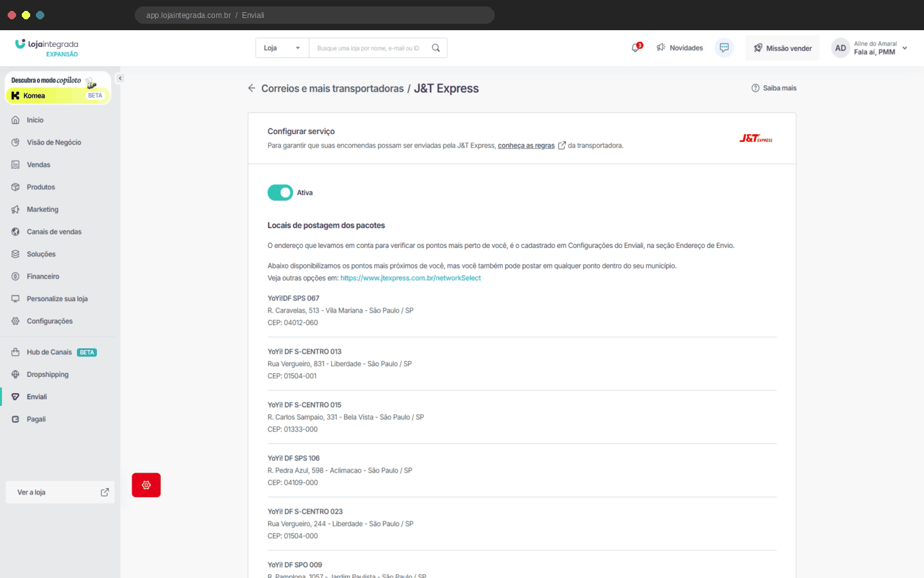Open Correios e mais transportadoras breadcrumb
The height and width of the screenshot is (578, 924).
coord(332,89)
